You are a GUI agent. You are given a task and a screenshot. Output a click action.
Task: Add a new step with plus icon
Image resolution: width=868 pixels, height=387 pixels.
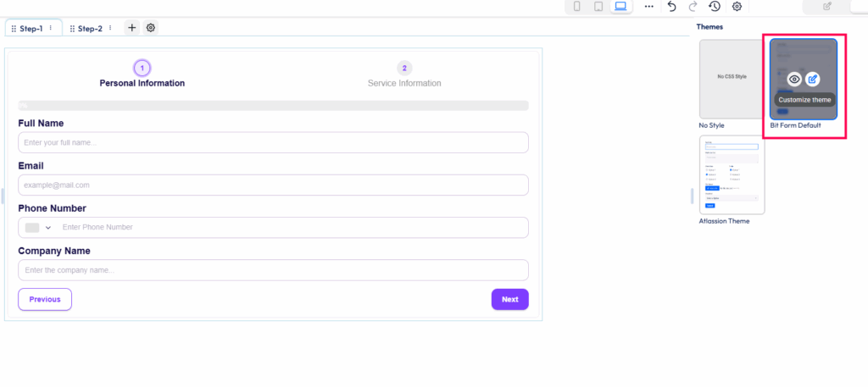pos(131,28)
